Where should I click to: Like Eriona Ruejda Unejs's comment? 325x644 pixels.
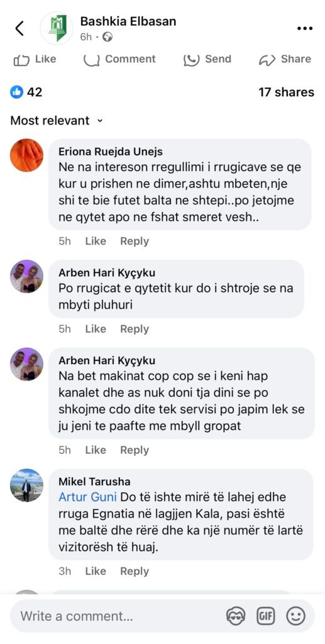(x=96, y=241)
